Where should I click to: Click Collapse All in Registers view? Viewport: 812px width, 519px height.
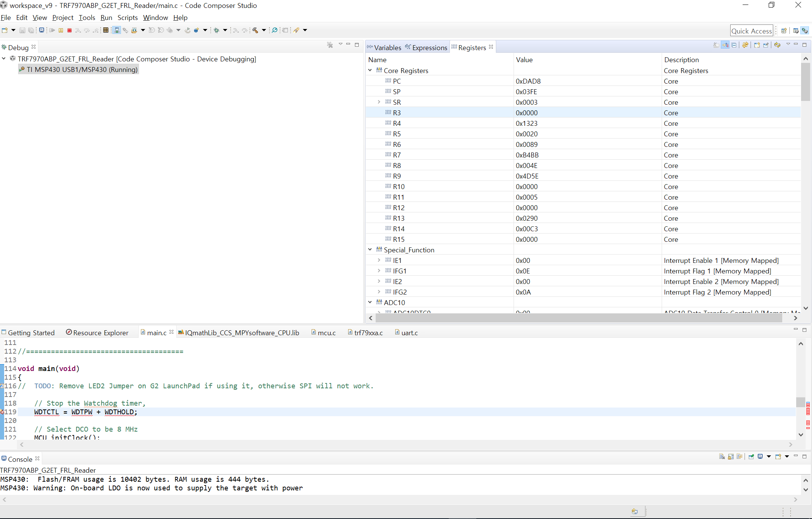click(x=734, y=45)
